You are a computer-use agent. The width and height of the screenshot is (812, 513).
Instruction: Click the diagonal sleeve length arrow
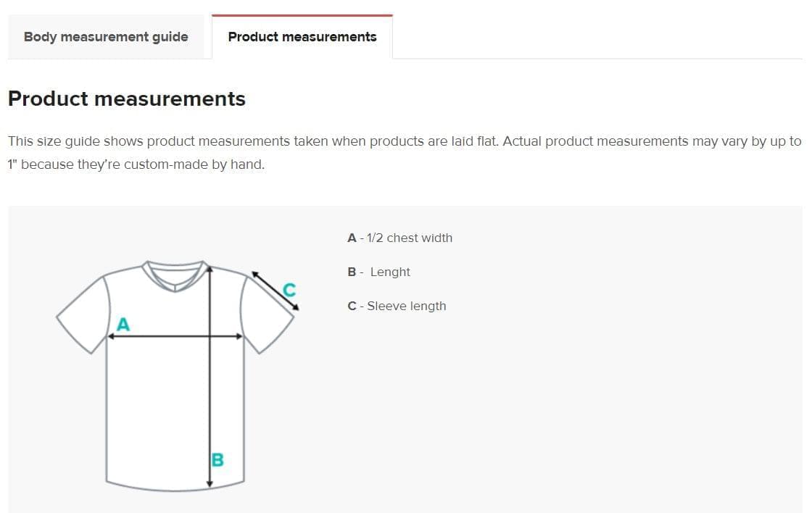[x=275, y=291]
